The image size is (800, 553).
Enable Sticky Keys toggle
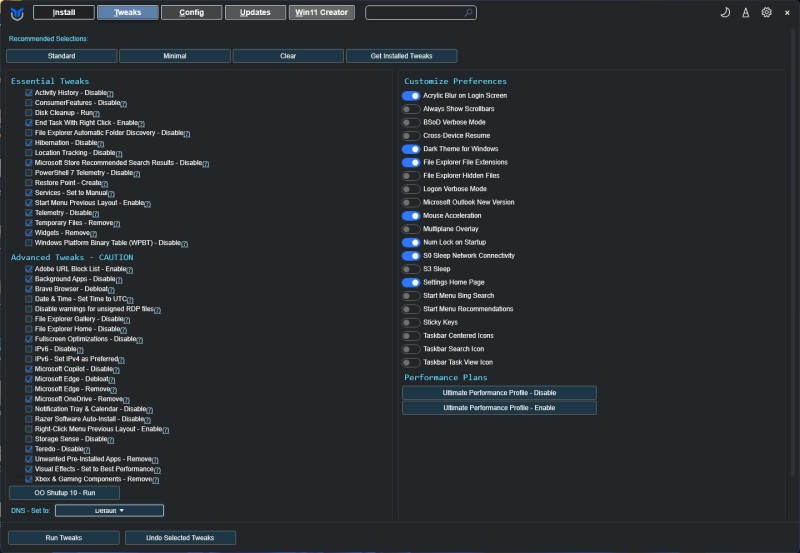(411, 322)
